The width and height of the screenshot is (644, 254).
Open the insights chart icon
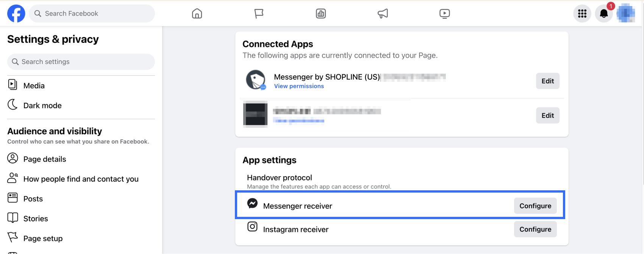pos(321,14)
